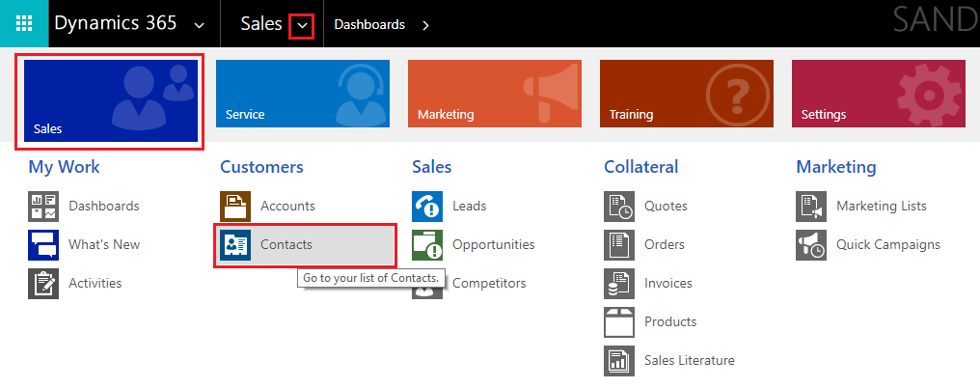The height and width of the screenshot is (388, 980).
Task: Open Sales Literature under Collateral
Action: (x=689, y=361)
